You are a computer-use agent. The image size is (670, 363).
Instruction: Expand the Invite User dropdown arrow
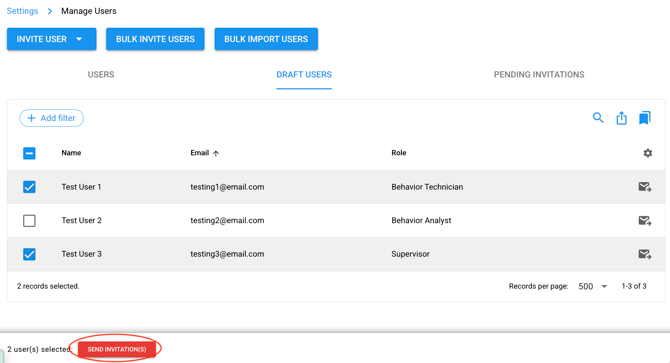pyautogui.click(x=79, y=39)
